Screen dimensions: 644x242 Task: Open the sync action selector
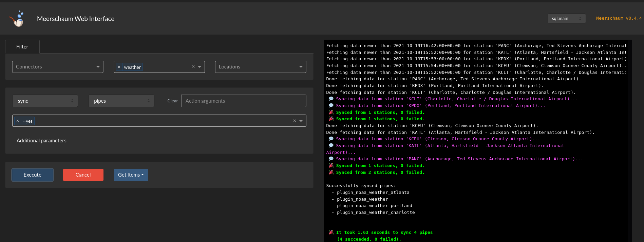click(45, 101)
